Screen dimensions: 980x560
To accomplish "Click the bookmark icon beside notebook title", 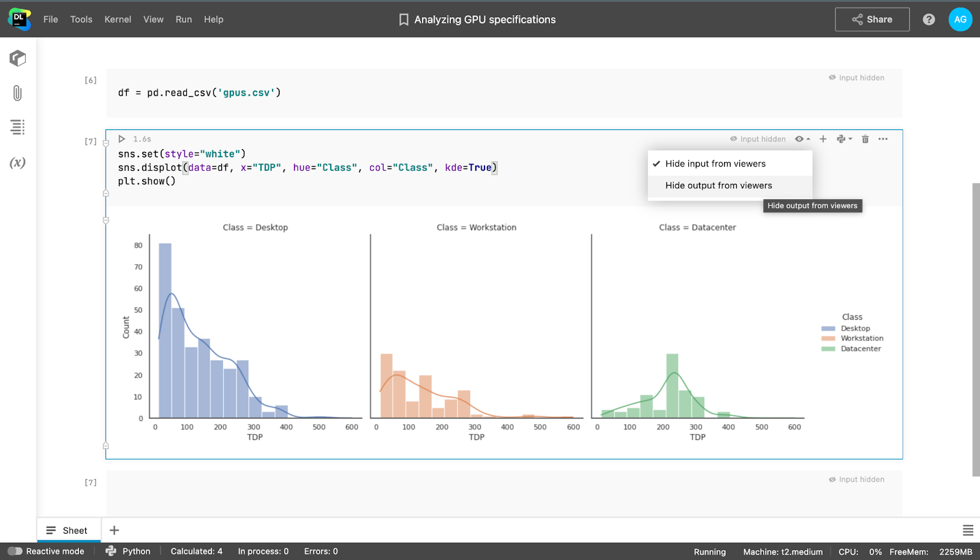I will coord(404,20).
